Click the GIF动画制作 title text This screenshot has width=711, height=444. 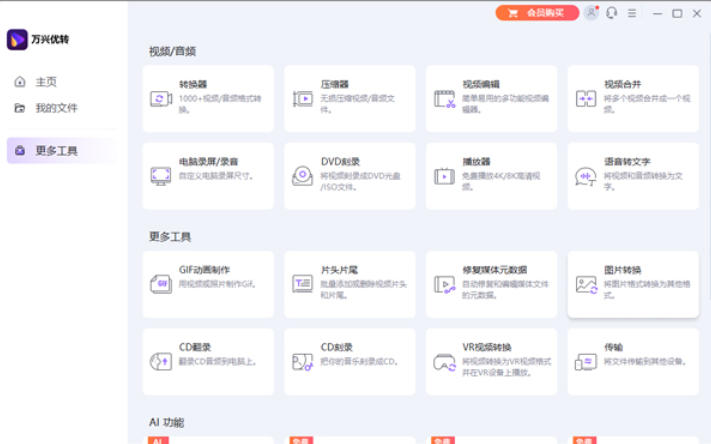click(205, 270)
